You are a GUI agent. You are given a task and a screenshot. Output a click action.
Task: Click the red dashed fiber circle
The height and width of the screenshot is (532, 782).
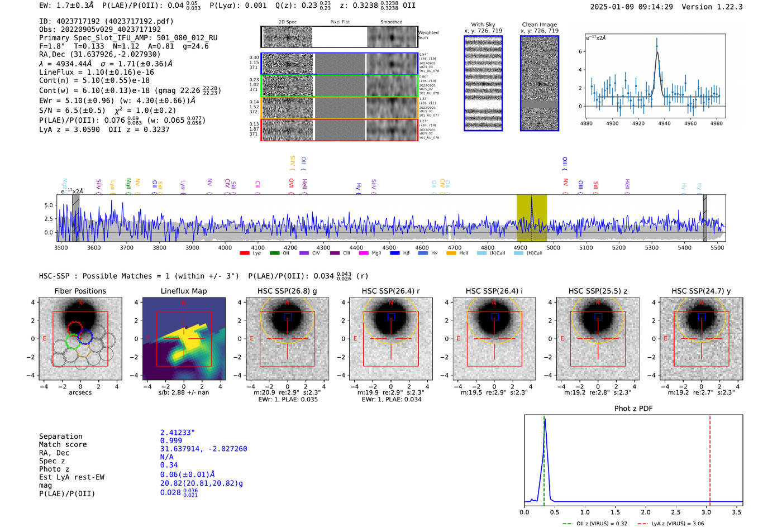pyautogui.click(x=75, y=329)
